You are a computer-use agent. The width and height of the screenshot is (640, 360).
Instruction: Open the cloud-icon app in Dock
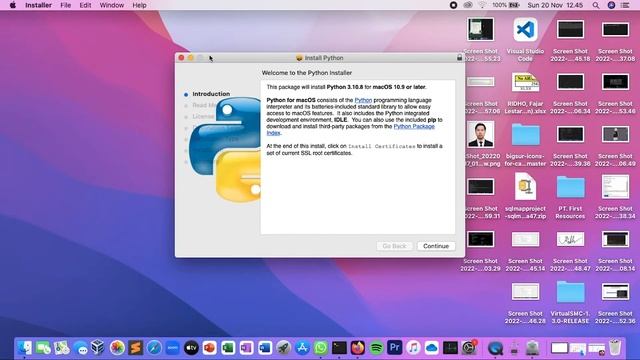[x=431, y=348]
